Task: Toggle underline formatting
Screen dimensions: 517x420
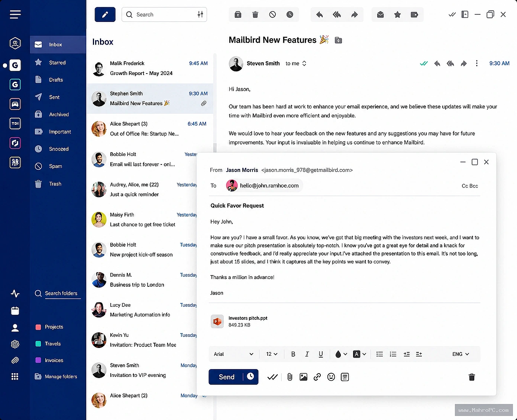Action: tap(321, 354)
